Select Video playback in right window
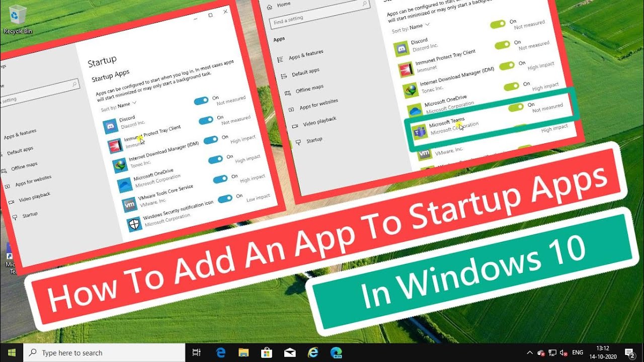The height and width of the screenshot is (362, 644). tap(314, 123)
